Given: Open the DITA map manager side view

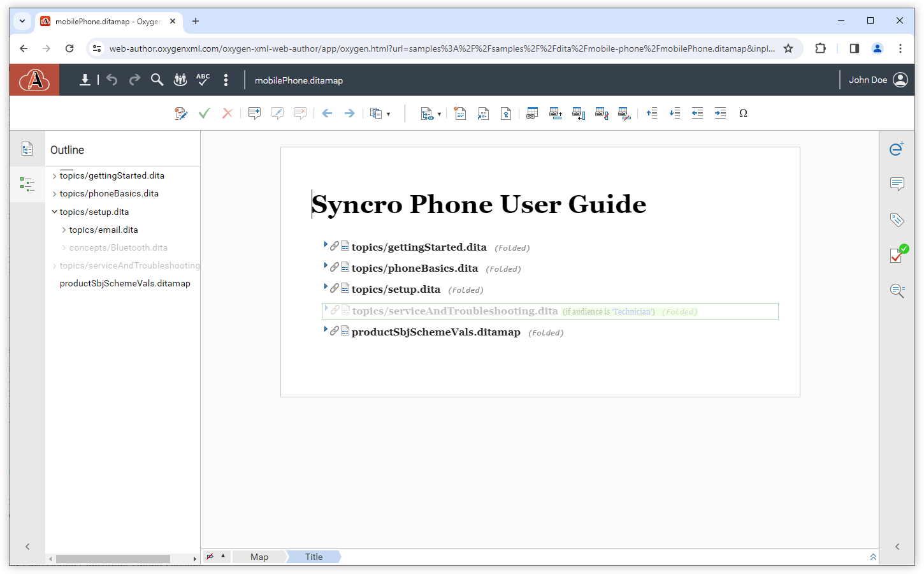Looking at the screenshot, I should point(27,149).
